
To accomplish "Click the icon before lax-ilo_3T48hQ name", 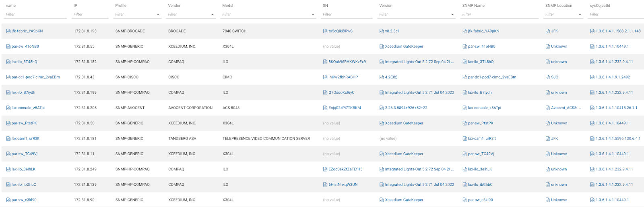I will [8, 62].
